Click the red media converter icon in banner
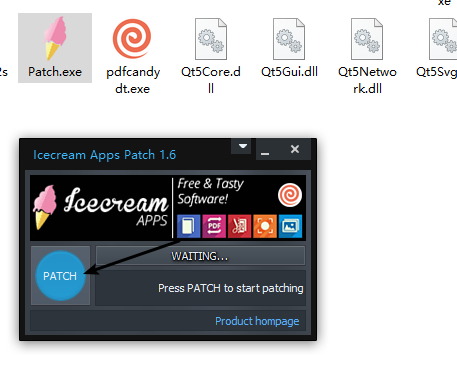 239,226
